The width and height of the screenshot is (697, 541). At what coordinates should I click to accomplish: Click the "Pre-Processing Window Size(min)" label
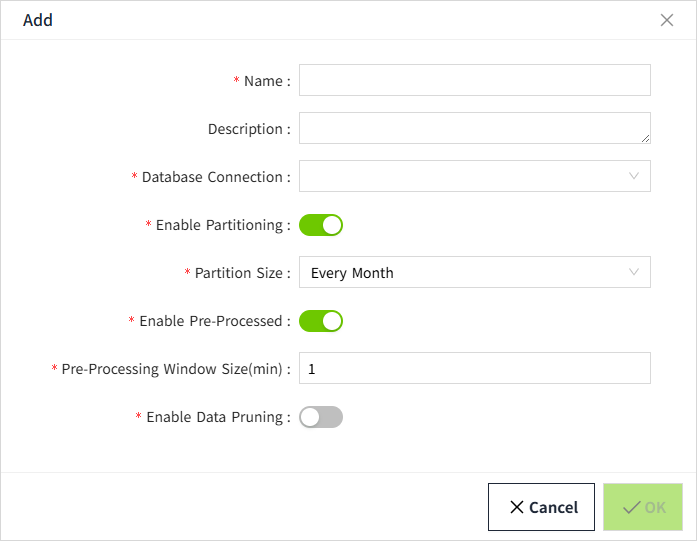tap(172, 369)
